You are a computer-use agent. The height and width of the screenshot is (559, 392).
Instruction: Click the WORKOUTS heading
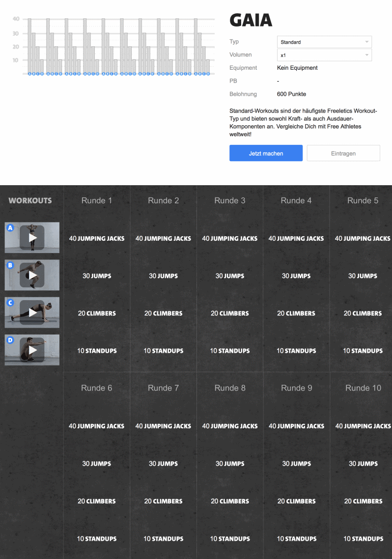click(30, 201)
